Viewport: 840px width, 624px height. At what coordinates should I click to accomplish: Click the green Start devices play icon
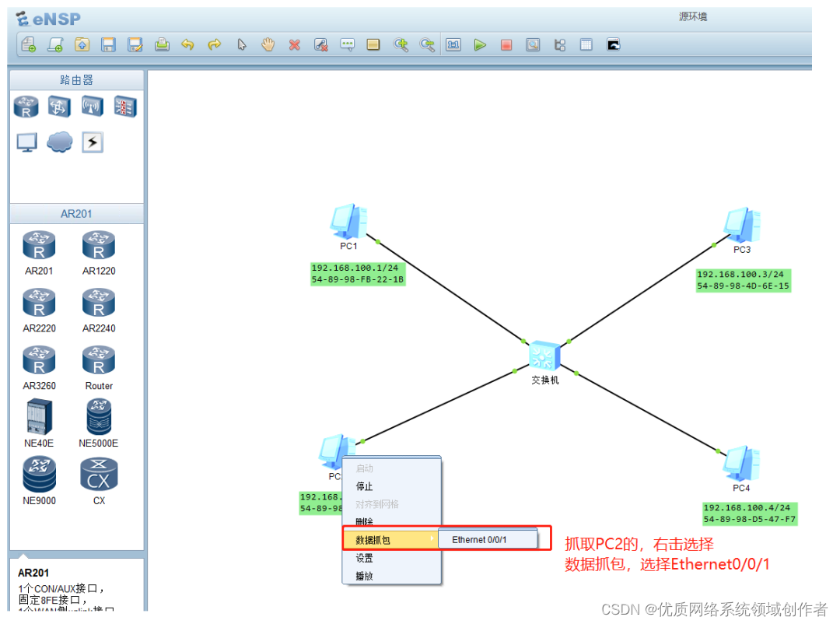point(480,44)
